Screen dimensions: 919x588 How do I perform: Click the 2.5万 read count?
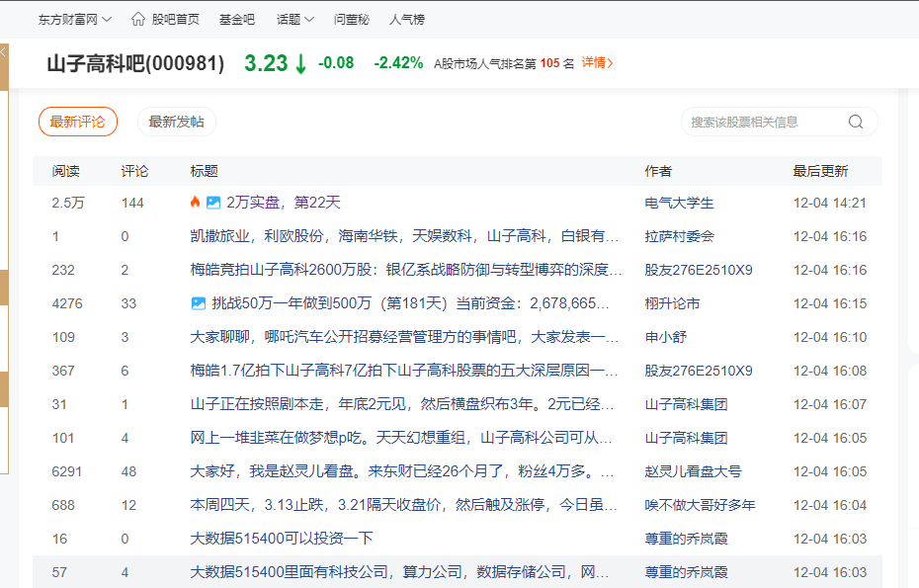68,203
